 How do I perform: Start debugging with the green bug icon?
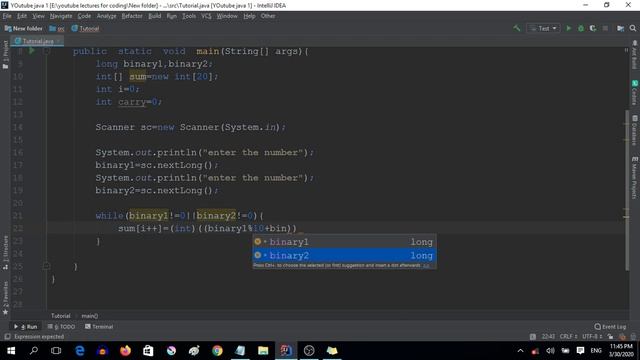coord(581,28)
